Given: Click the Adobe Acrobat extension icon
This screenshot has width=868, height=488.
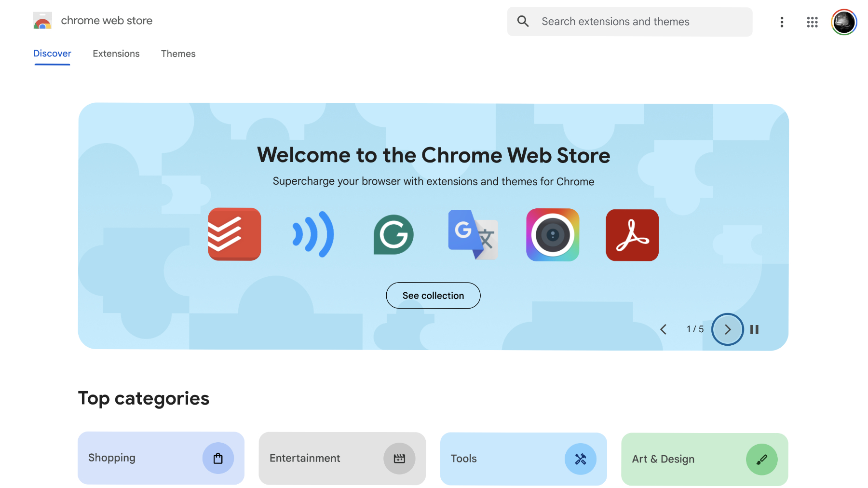Looking at the screenshot, I should click(632, 235).
